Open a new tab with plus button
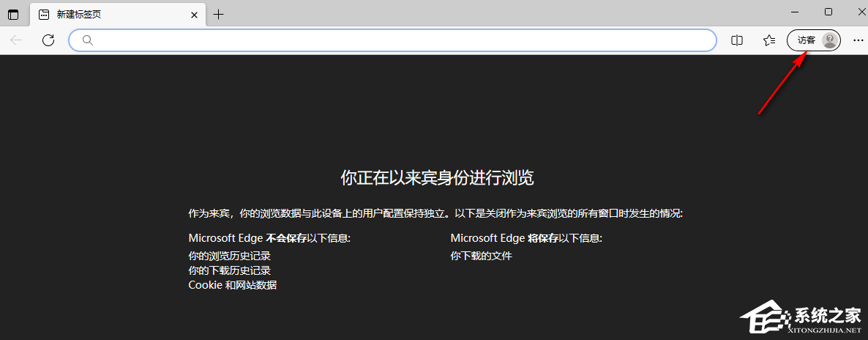 219,15
